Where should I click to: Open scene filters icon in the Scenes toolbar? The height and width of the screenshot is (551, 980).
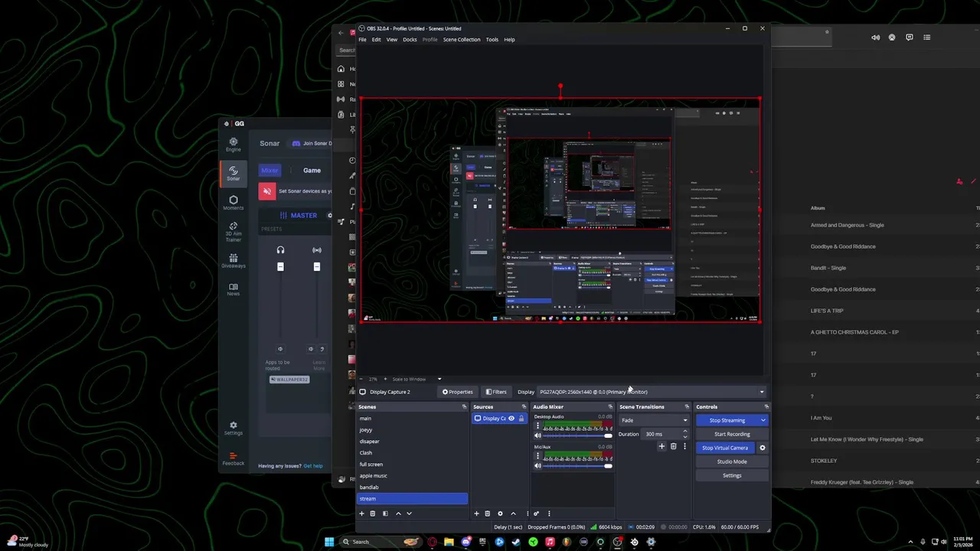pyautogui.click(x=385, y=514)
